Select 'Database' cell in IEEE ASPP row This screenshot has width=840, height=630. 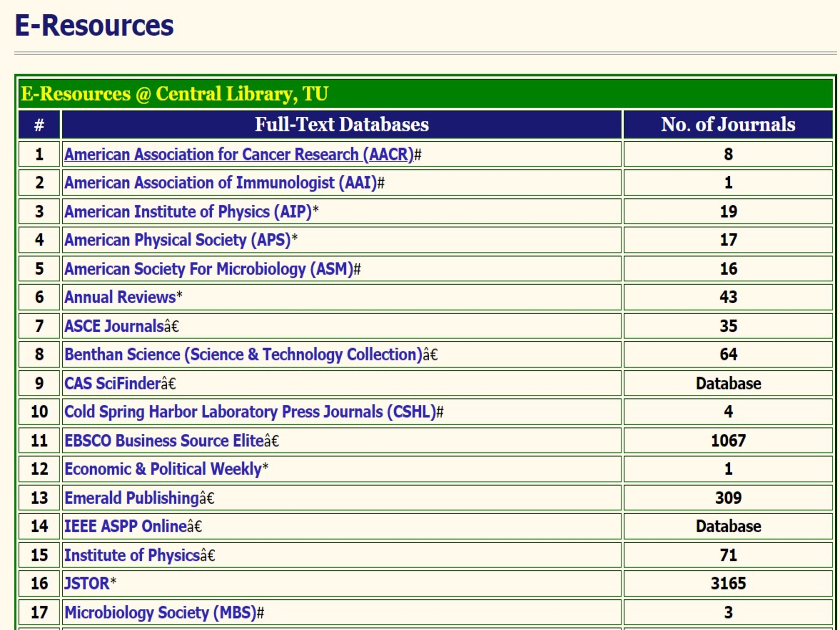pos(728,526)
